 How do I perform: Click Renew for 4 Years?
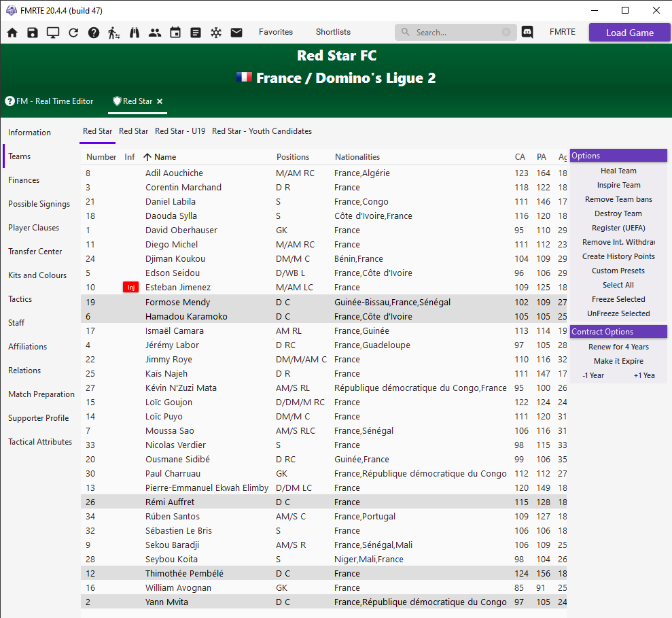(x=618, y=347)
